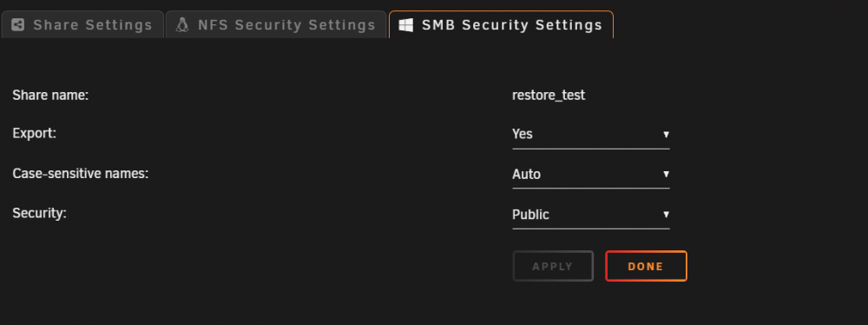Select the Public text in Security field
868x325 pixels.
tap(530, 215)
